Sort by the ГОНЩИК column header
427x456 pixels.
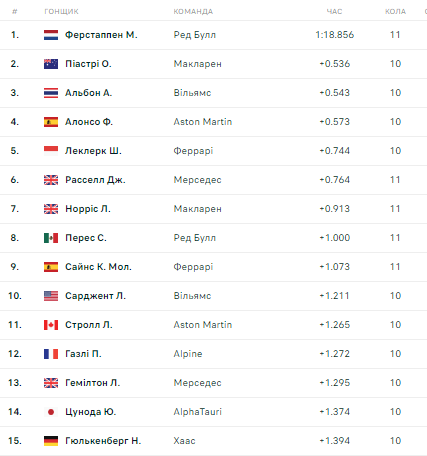point(61,12)
